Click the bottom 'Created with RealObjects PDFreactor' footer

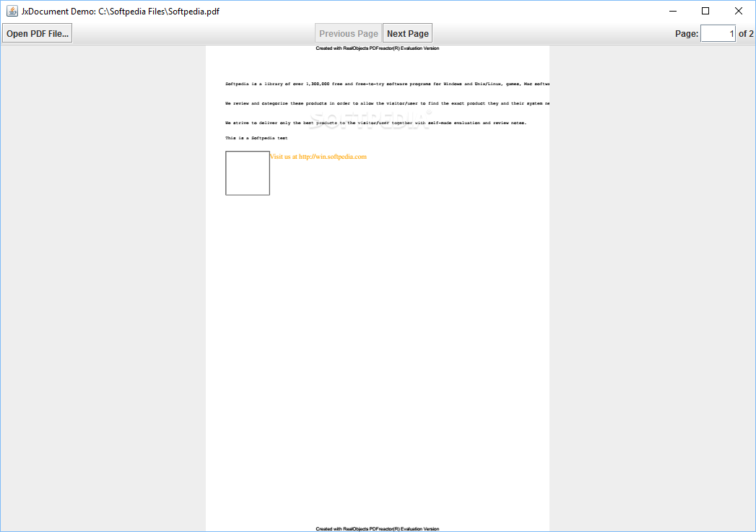(x=377, y=528)
